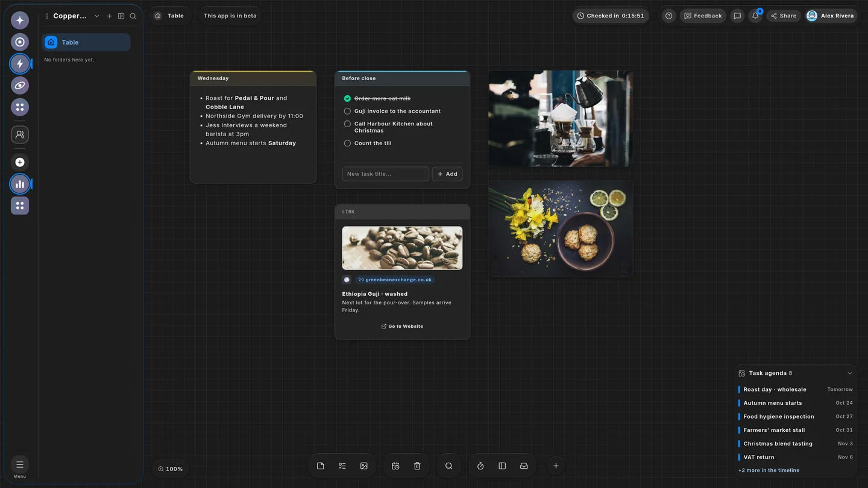
Task: Open the target ring workspace icon
Action: click(20, 42)
